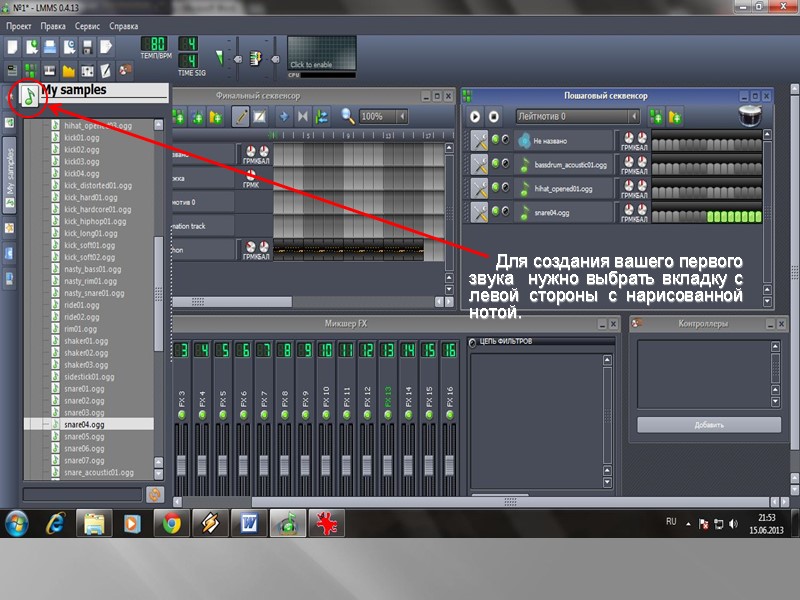Open Internet Explorer from the taskbar

(x=55, y=523)
